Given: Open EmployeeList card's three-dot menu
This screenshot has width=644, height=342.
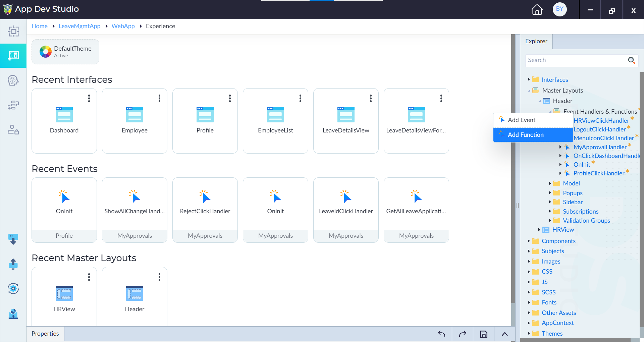Looking at the screenshot, I should click(x=300, y=98).
